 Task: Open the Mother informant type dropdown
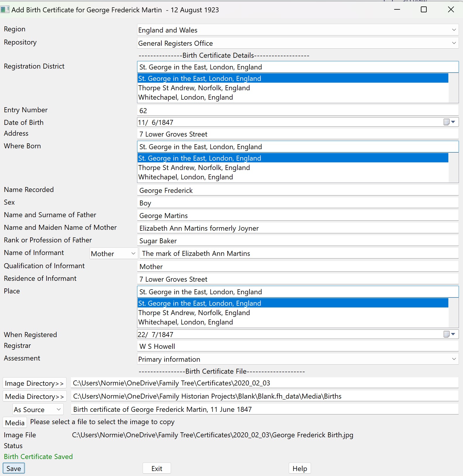tap(133, 254)
